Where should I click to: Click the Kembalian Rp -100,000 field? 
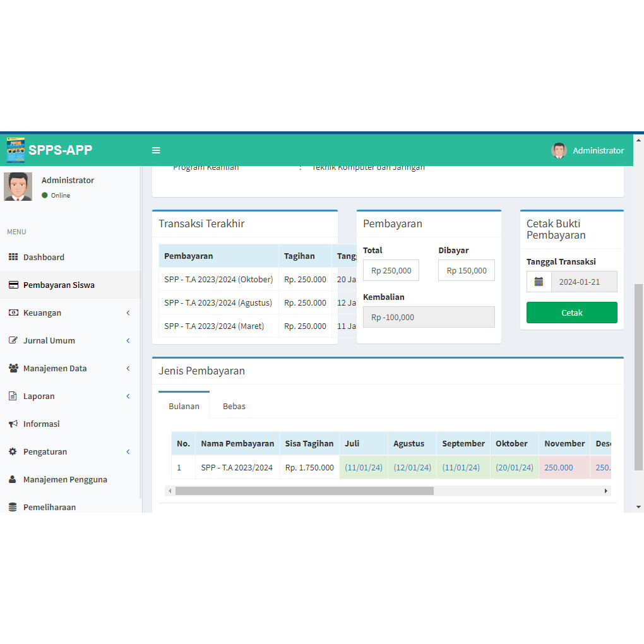pyautogui.click(x=429, y=317)
